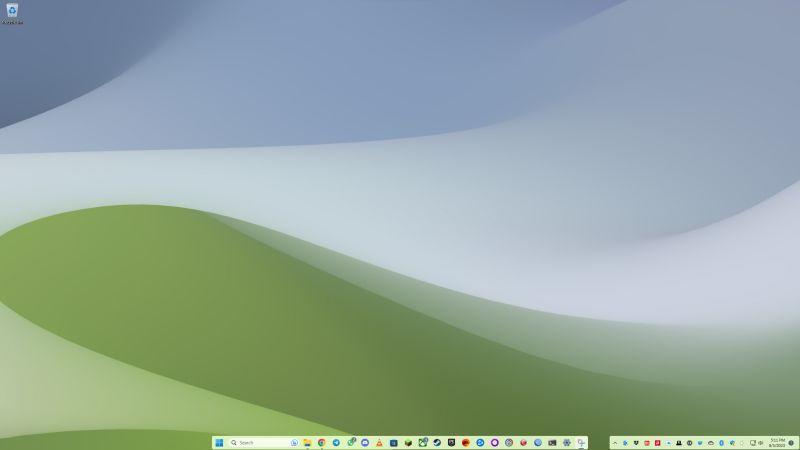Open the Epic Games shield icon

click(452, 442)
